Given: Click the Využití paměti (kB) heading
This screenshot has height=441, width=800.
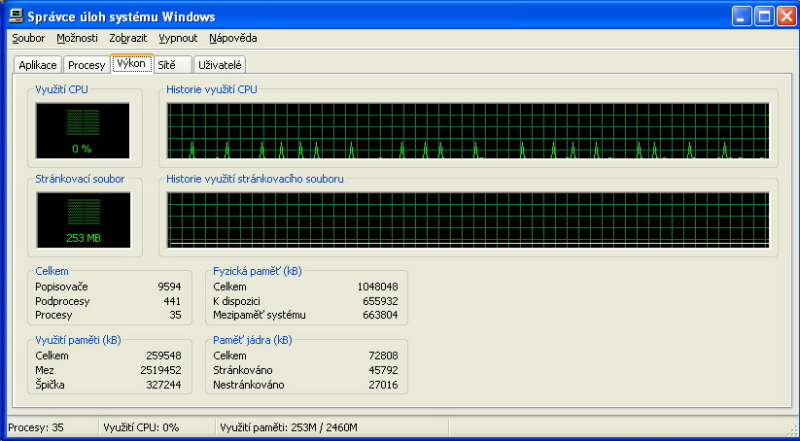Looking at the screenshot, I should pos(78,340).
